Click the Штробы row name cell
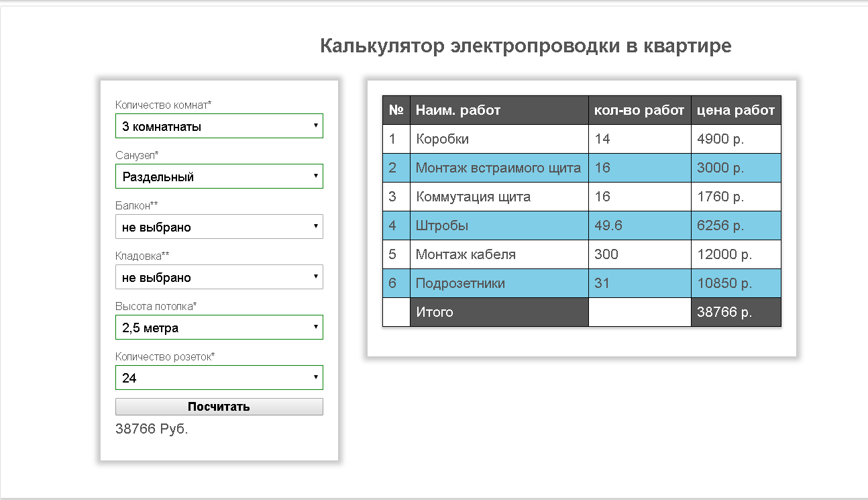868x500 pixels. [x=498, y=226]
